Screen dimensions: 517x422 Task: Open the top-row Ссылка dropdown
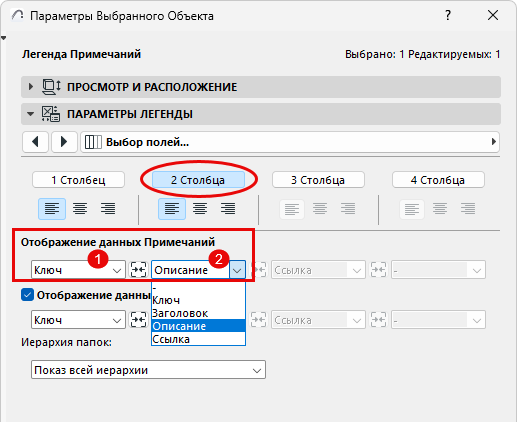[x=318, y=270]
